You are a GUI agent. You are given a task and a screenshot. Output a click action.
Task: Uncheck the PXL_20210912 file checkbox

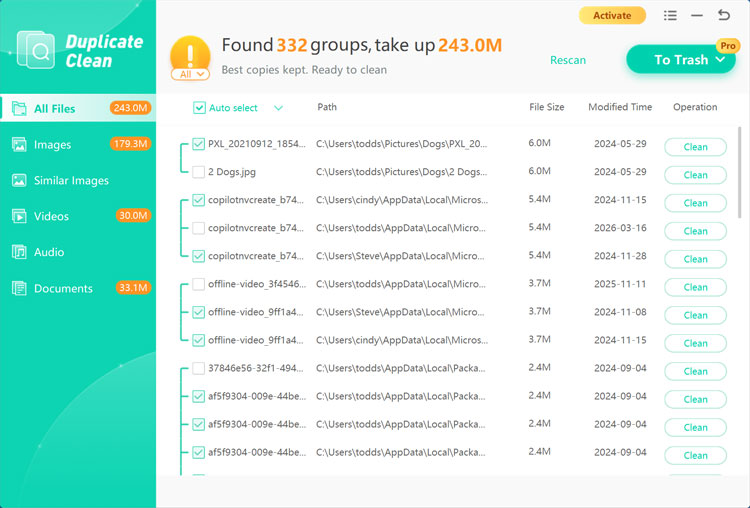tap(199, 144)
